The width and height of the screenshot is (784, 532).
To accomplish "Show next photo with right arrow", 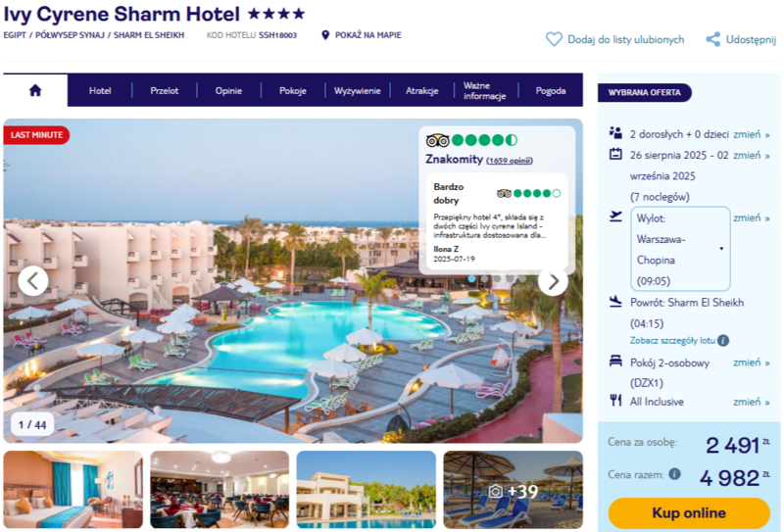I will point(553,281).
